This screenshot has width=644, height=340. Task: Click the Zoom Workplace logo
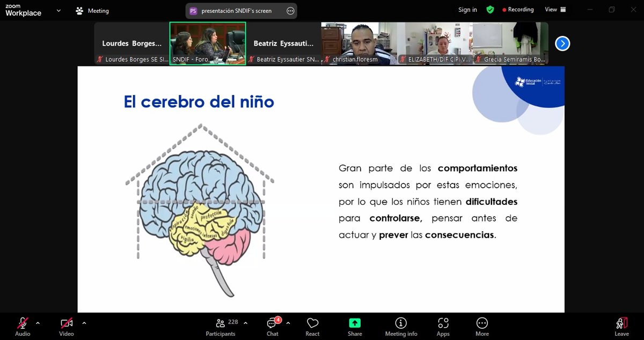click(23, 10)
